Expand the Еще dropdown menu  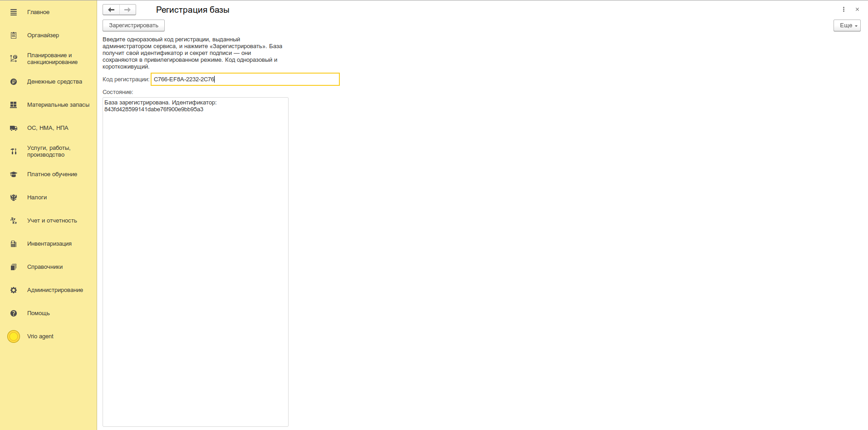[847, 25]
